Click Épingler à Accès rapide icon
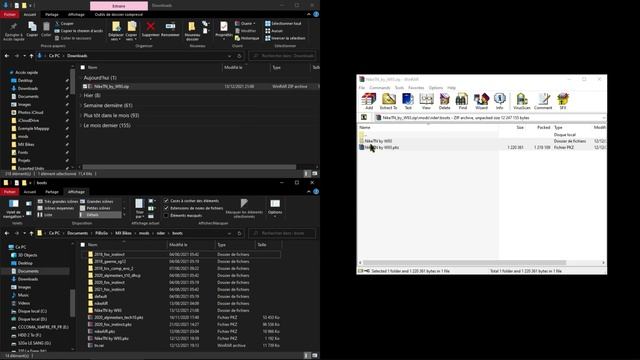Image resolution: width=640 pixels, height=360 pixels. (14, 31)
